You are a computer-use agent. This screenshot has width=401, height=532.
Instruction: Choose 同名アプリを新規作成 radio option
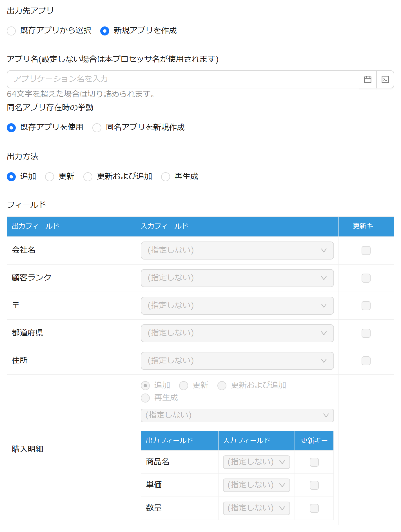tap(97, 128)
